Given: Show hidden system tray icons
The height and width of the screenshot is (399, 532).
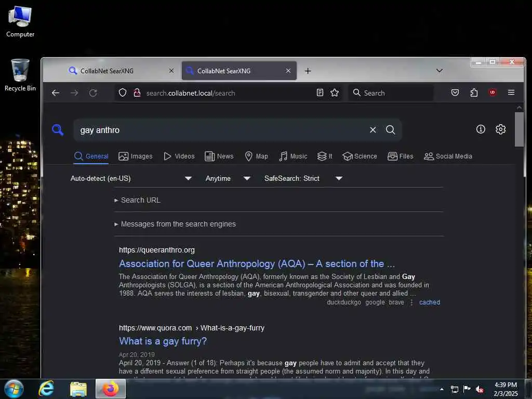Looking at the screenshot, I should click(x=442, y=389).
